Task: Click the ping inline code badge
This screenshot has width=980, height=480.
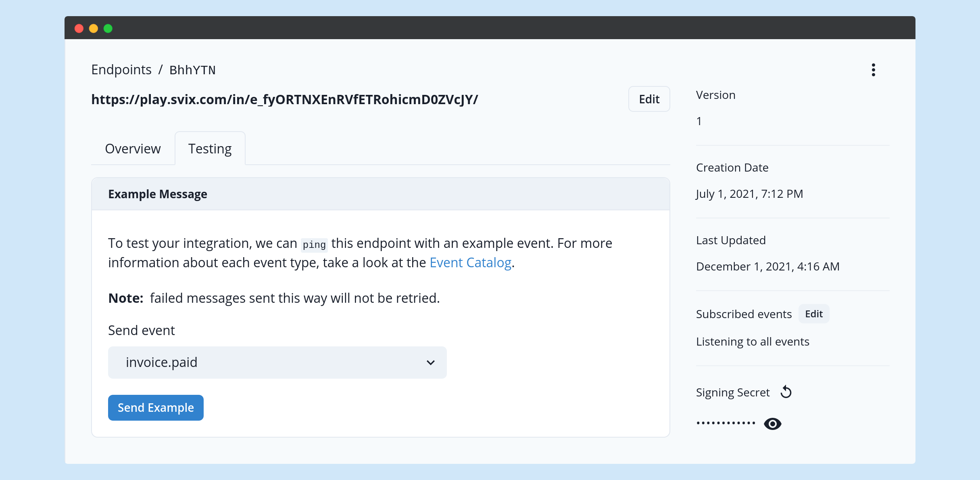Action: pos(314,244)
